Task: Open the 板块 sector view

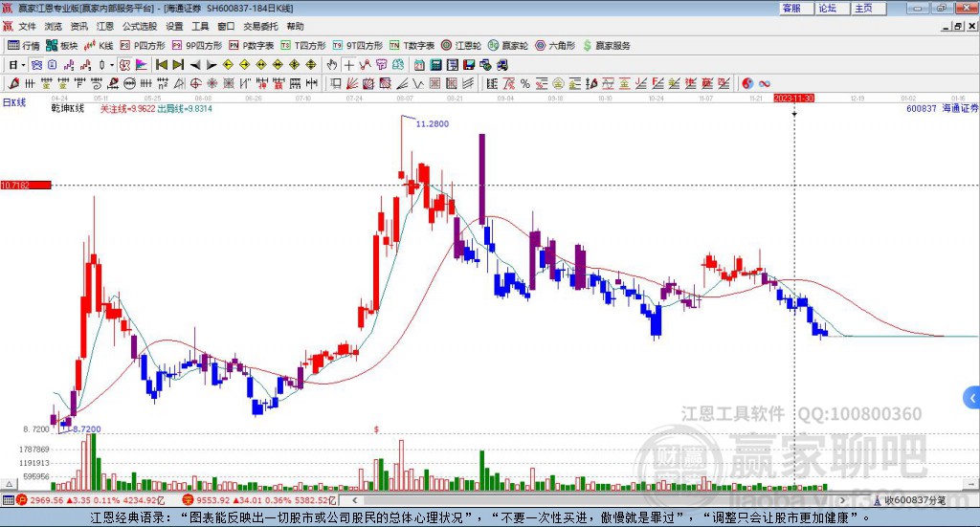Action: pos(62,46)
